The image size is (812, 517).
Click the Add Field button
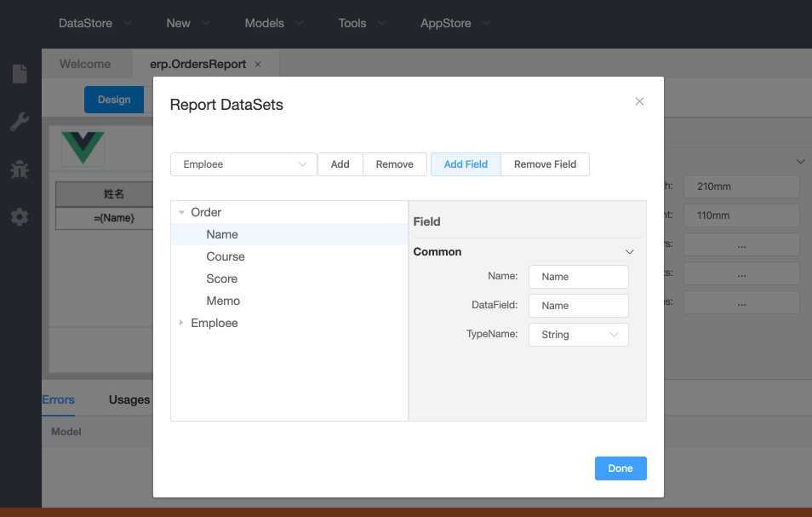[x=466, y=164]
